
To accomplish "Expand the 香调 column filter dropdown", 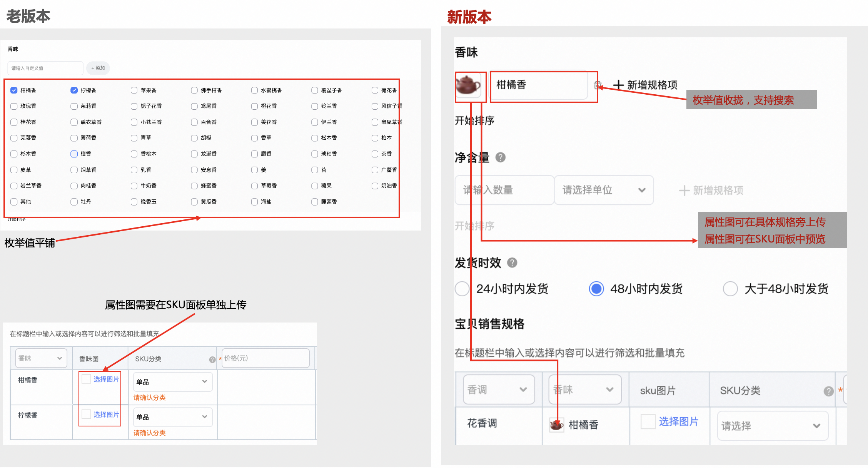I will (499, 389).
